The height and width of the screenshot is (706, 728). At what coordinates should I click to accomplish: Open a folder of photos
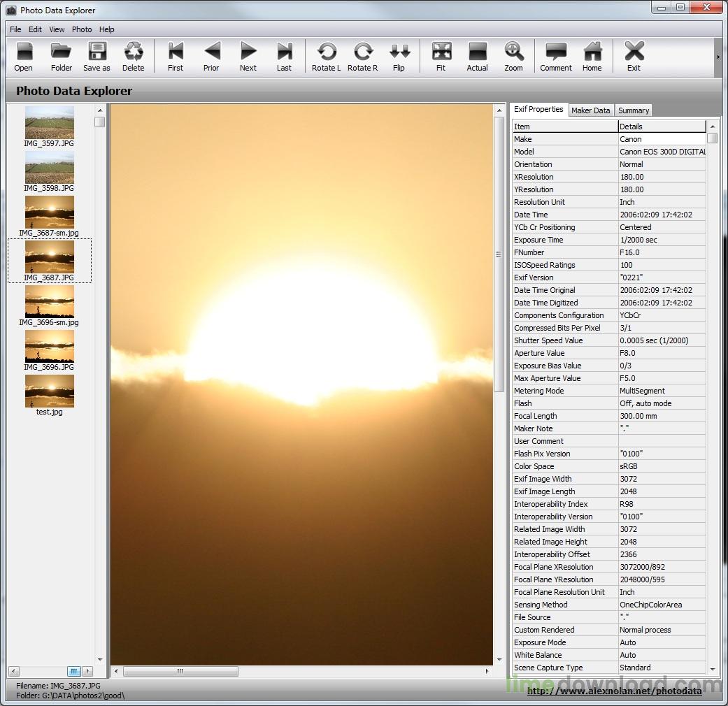[61, 56]
